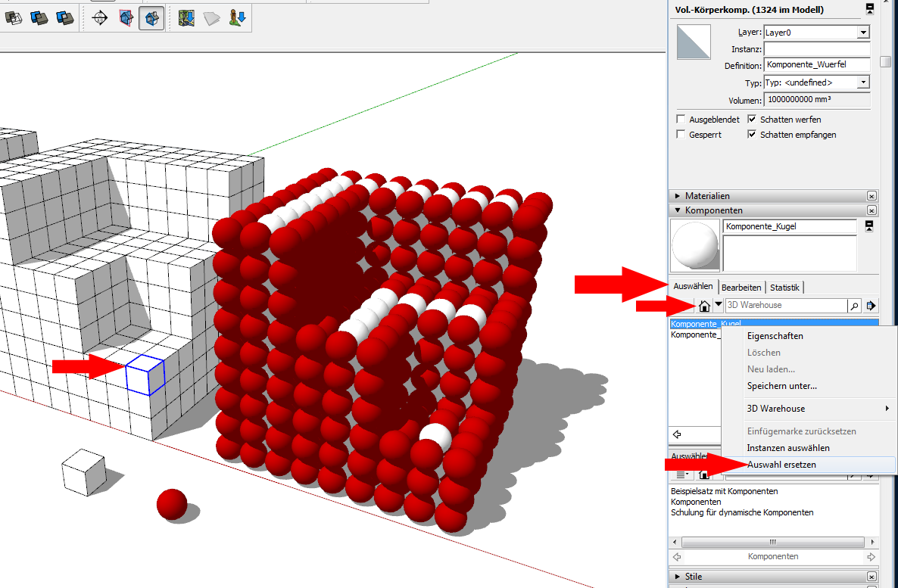Toggle the Gesperrt checkbox

tap(681, 135)
